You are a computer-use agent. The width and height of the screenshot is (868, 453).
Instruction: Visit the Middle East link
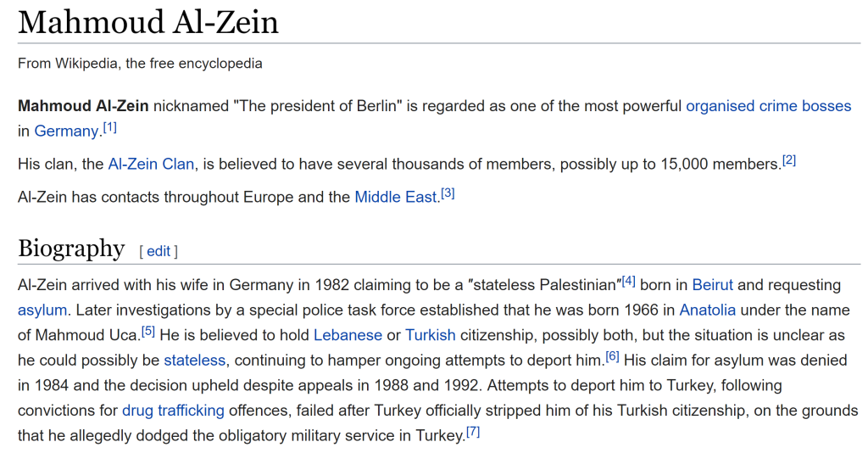[396, 197]
